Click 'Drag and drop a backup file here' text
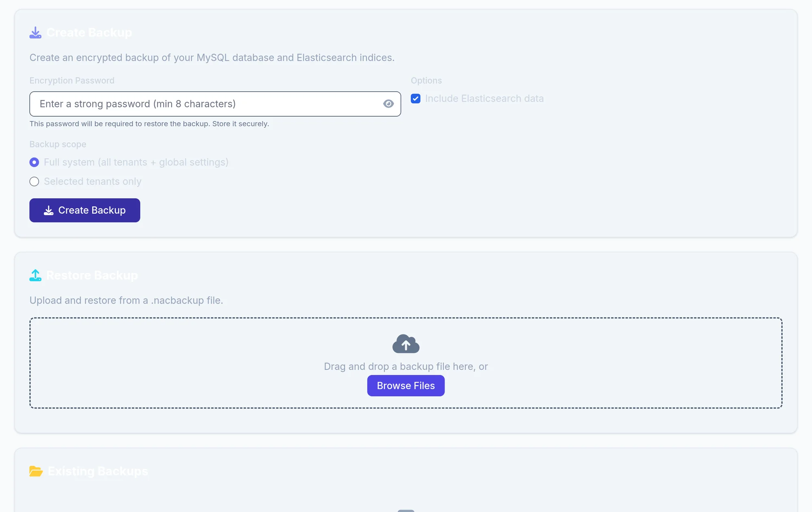 coord(406,367)
